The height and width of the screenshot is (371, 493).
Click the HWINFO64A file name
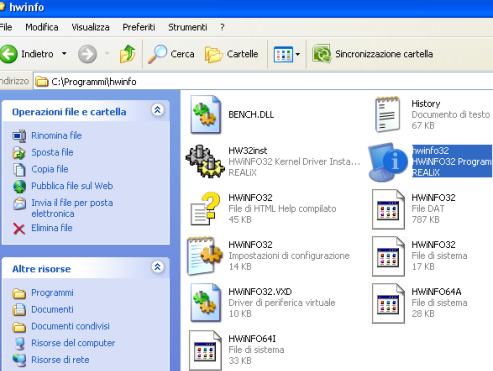coord(436,292)
